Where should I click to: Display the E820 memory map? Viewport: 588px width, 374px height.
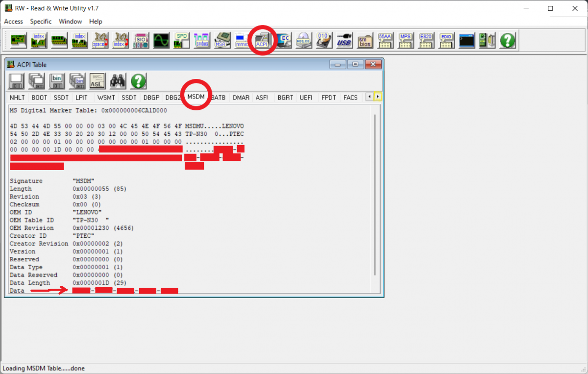coord(426,40)
